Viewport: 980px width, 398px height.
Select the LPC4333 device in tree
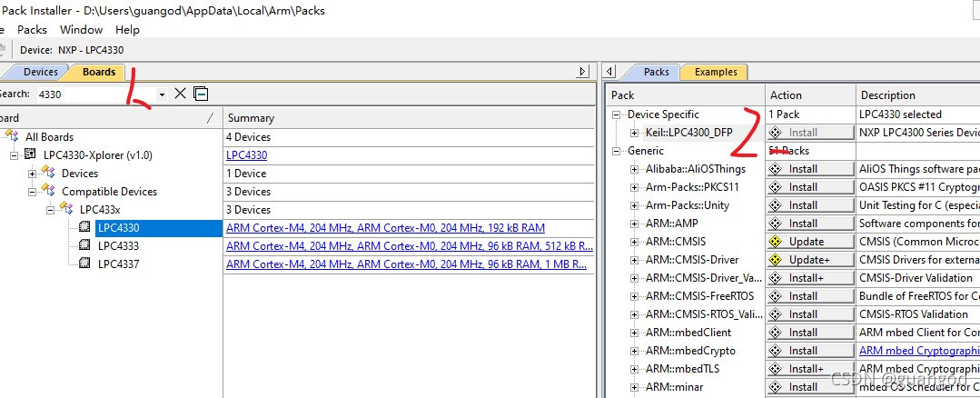tap(118, 246)
